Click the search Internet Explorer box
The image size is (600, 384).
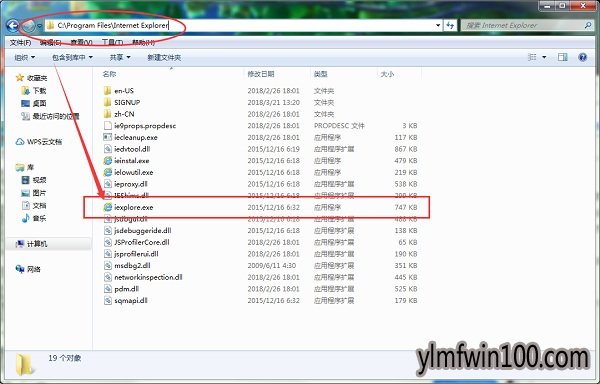coord(528,26)
